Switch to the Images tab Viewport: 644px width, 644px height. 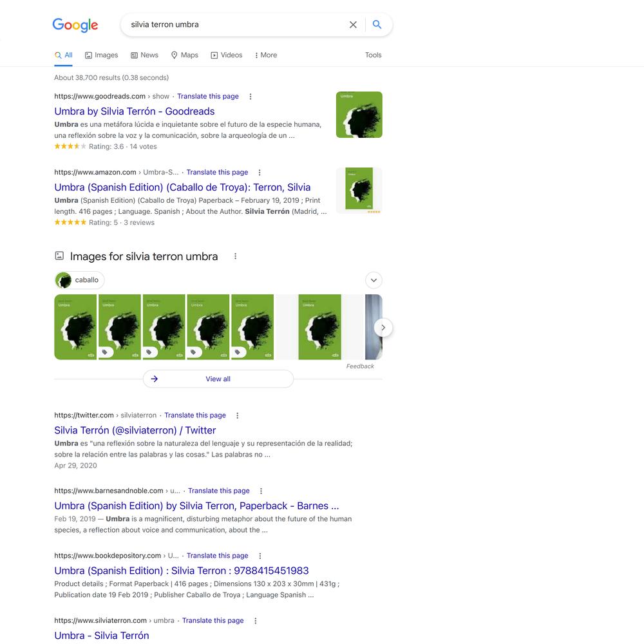(102, 55)
